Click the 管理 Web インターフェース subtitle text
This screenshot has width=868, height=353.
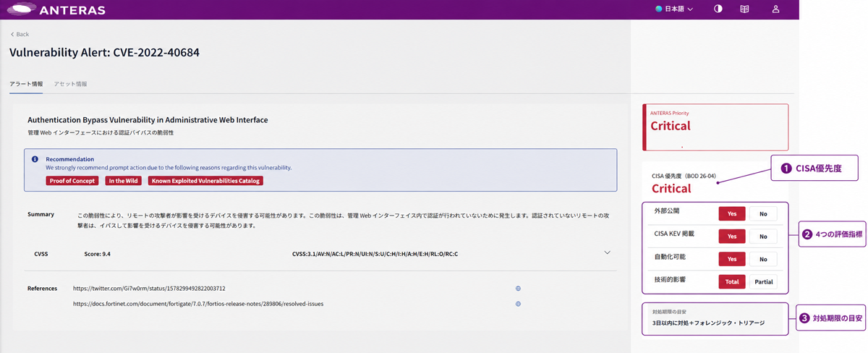pos(101,133)
